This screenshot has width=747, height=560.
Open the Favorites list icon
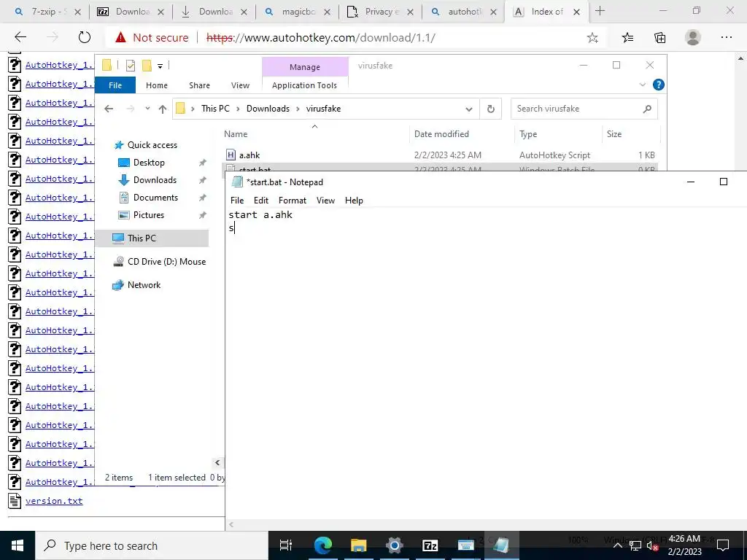[x=627, y=38]
